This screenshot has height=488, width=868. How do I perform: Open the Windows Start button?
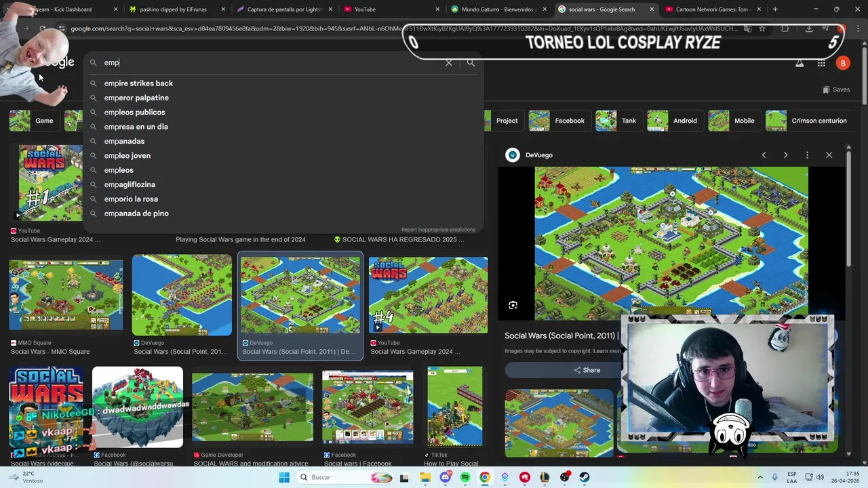[284, 477]
